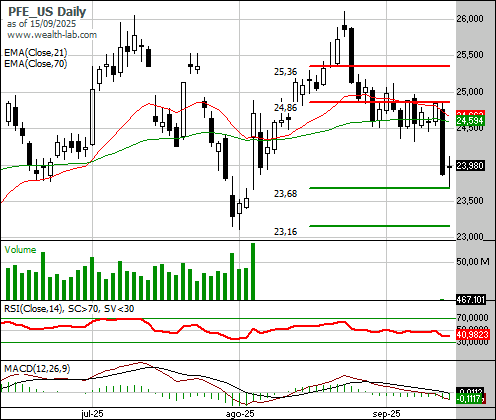Click the 25,500 price axis label
The width and height of the screenshot is (496, 420).
(x=470, y=55)
